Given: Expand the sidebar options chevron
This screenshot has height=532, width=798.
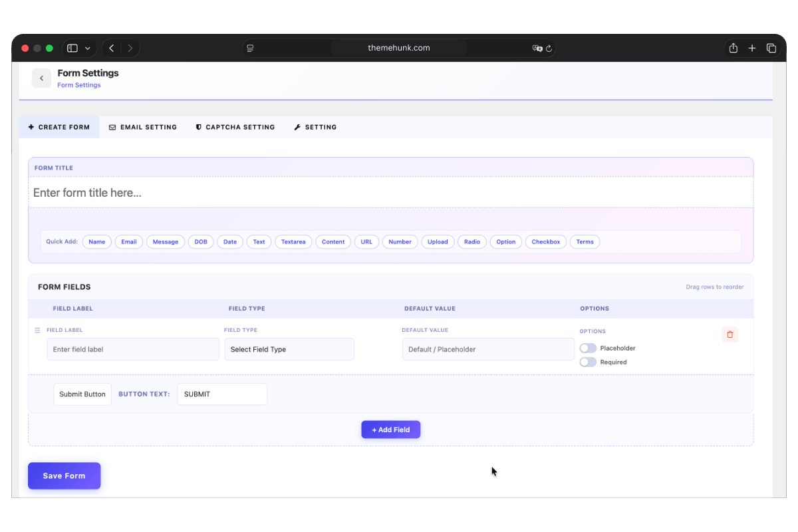Looking at the screenshot, I should 88,48.
